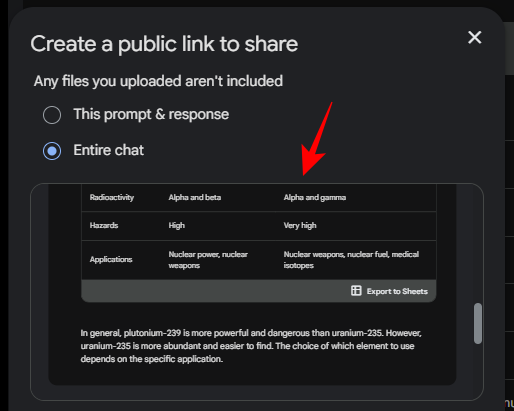Click the plutonium-239 summary paragraph
Viewport: 514px width, 411px height.
[x=251, y=346]
